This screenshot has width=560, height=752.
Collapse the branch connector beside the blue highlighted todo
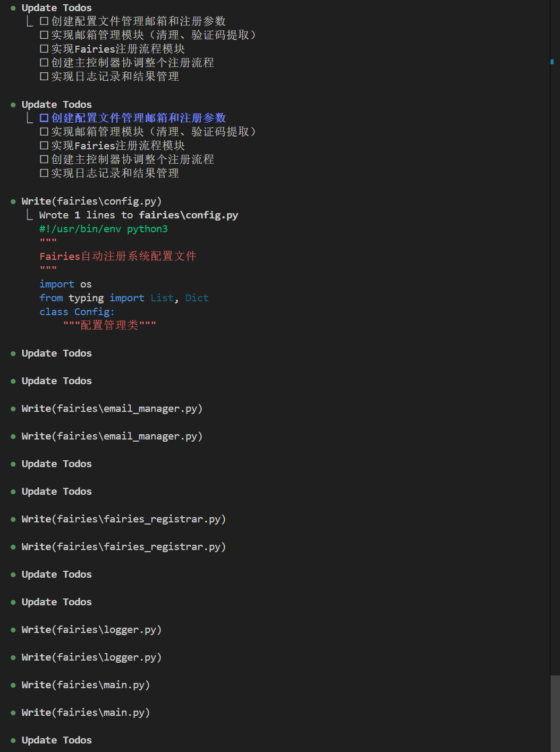[x=30, y=118]
